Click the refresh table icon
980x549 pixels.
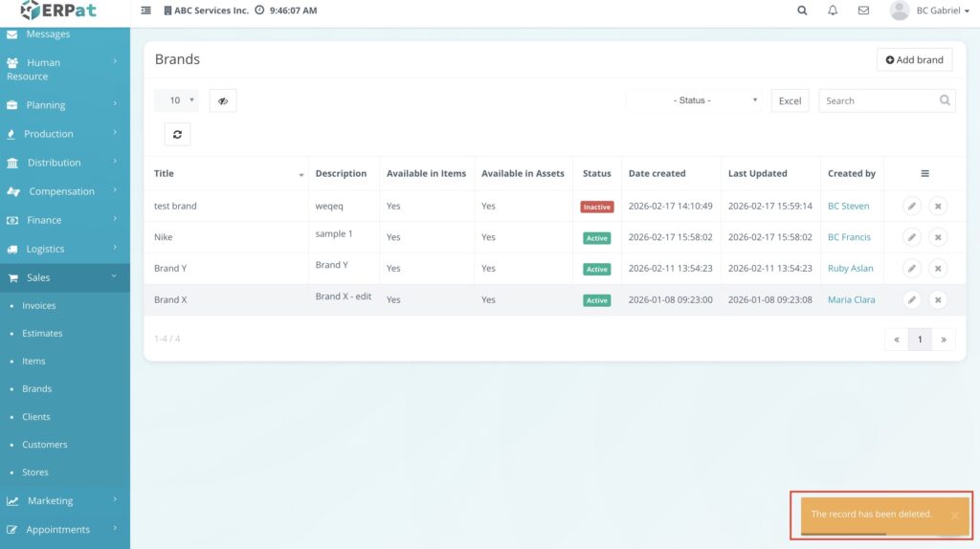click(177, 135)
